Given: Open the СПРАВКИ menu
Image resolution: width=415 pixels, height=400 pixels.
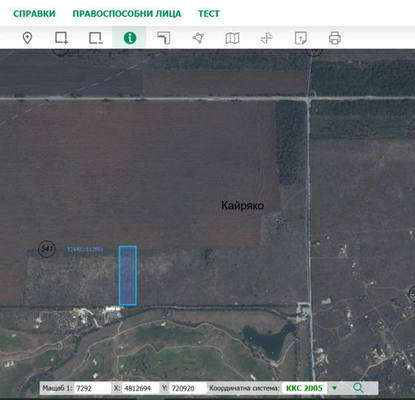Looking at the screenshot, I should pos(34,14).
